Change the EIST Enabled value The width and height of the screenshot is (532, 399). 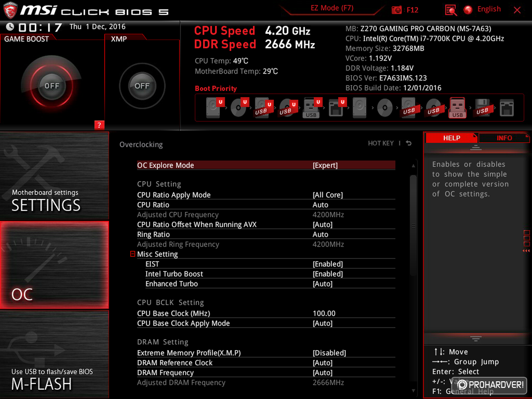click(328, 264)
